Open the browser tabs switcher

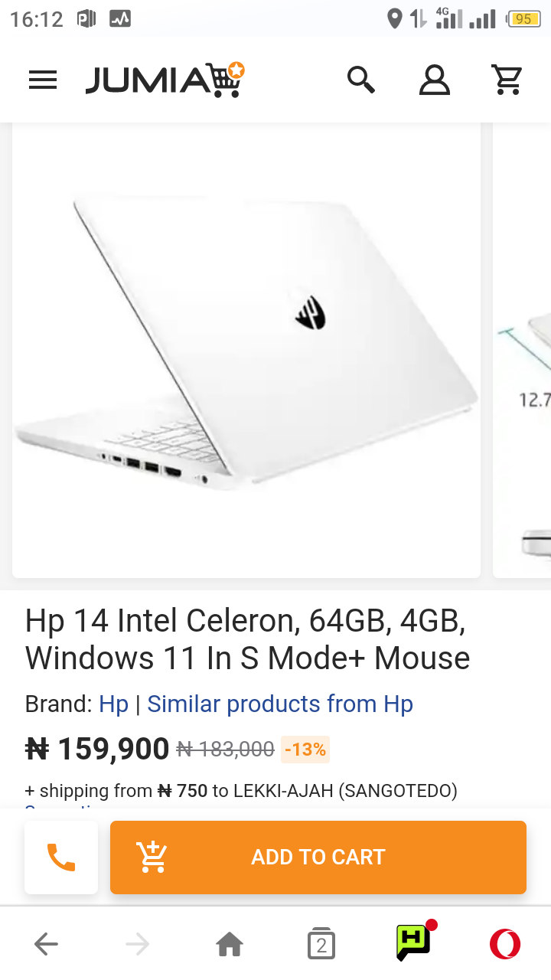click(321, 945)
